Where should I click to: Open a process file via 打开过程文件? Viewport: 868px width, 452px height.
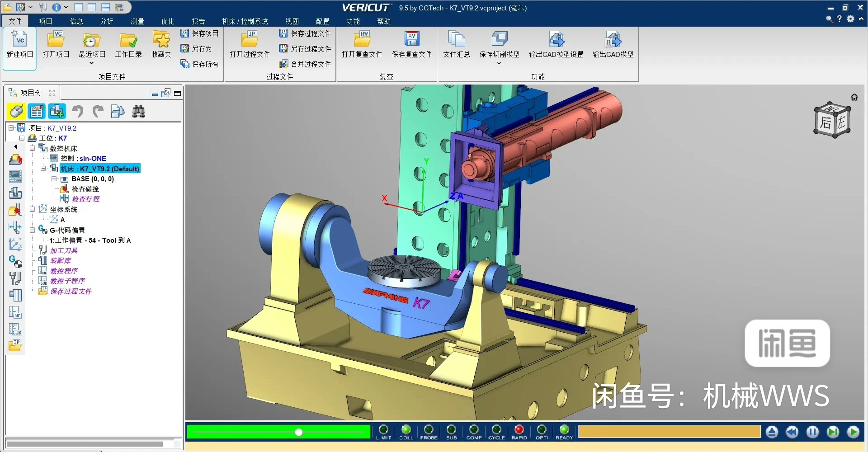click(x=249, y=45)
